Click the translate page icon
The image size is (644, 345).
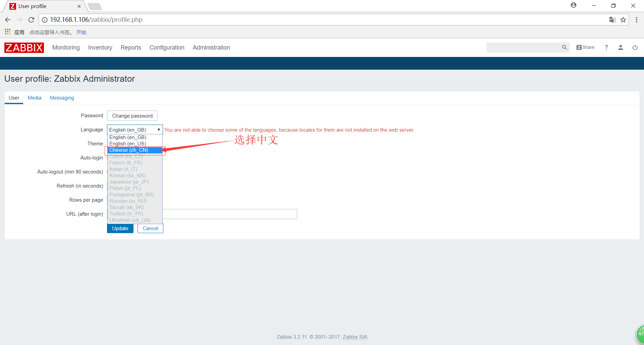pos(612,20)
